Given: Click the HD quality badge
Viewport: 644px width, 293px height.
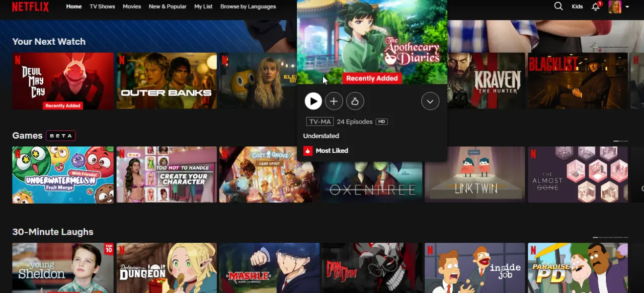Looking at the screenshot, I should tap(381, 122).
